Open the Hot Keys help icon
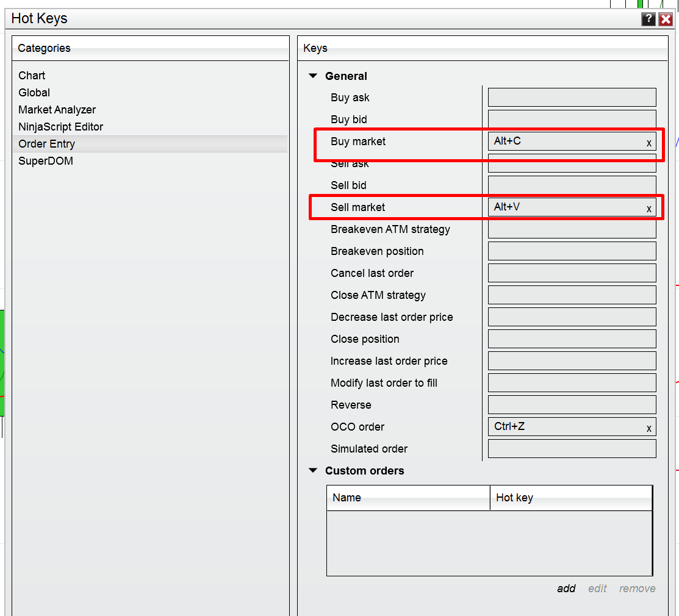 [648, 19]
